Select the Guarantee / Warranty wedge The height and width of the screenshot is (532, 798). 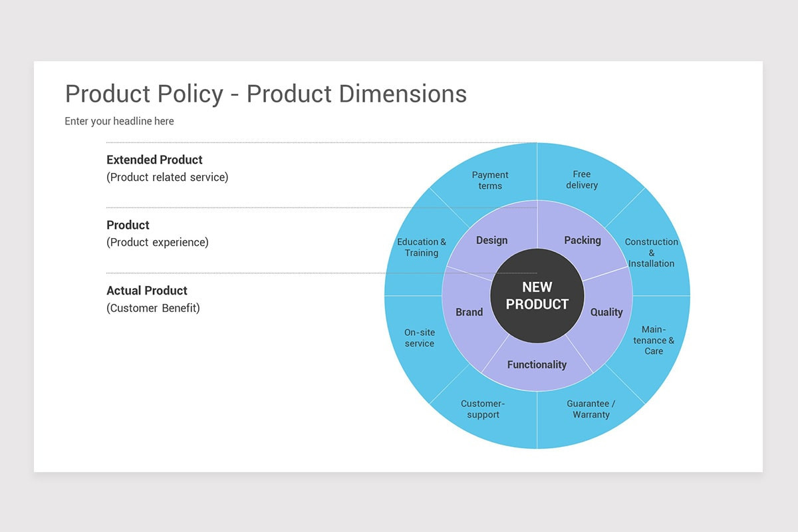tap(591, 409)
